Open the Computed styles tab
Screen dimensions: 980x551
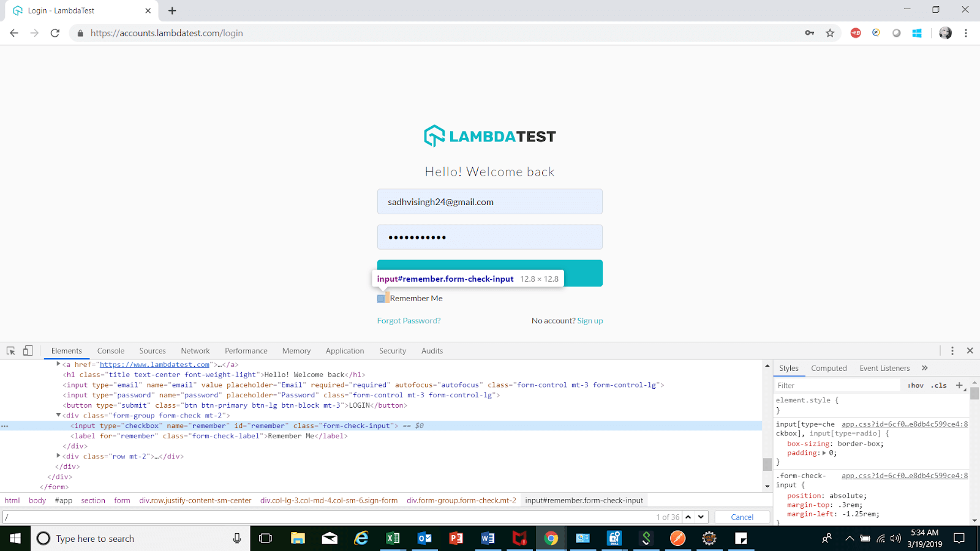pos(828,368)
